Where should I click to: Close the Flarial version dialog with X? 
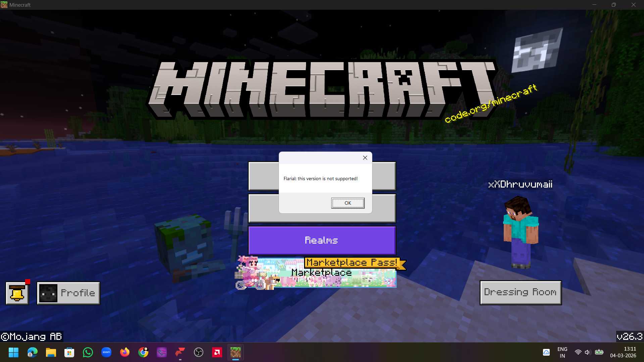point(365,158)
